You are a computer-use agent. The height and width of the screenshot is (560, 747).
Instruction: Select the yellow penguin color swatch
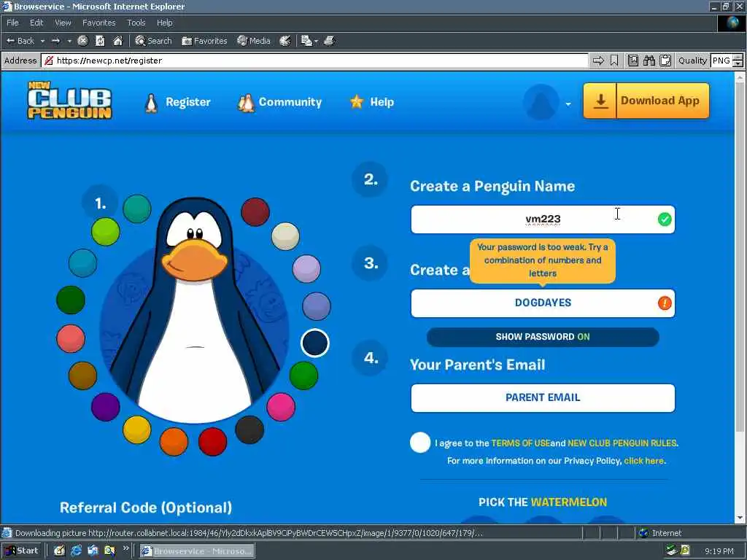pyautogui.click(x=136, y=429)
